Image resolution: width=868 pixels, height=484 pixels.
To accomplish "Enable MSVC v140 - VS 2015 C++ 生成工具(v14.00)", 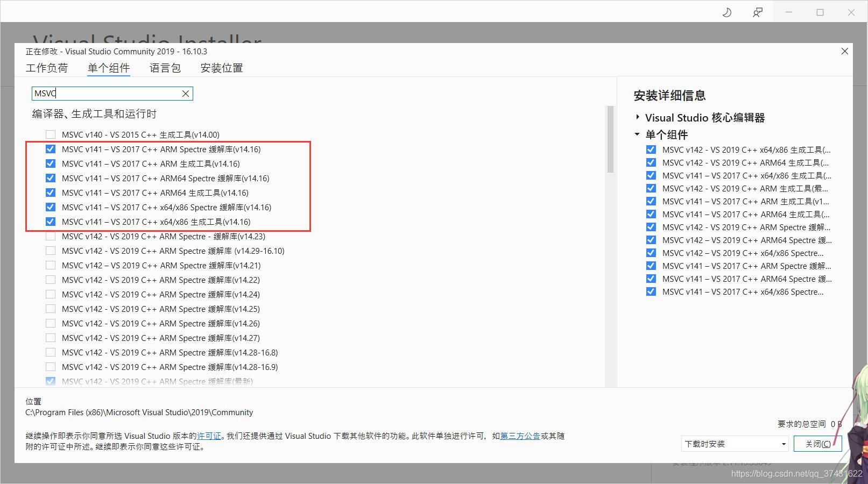I will click(51, 134).
